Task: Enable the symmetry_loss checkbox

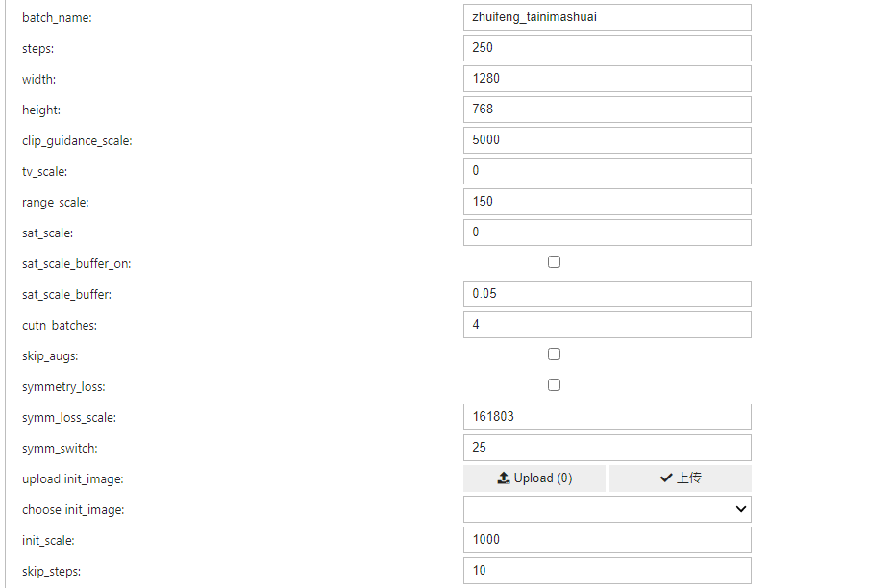Action: pos(554,384)
